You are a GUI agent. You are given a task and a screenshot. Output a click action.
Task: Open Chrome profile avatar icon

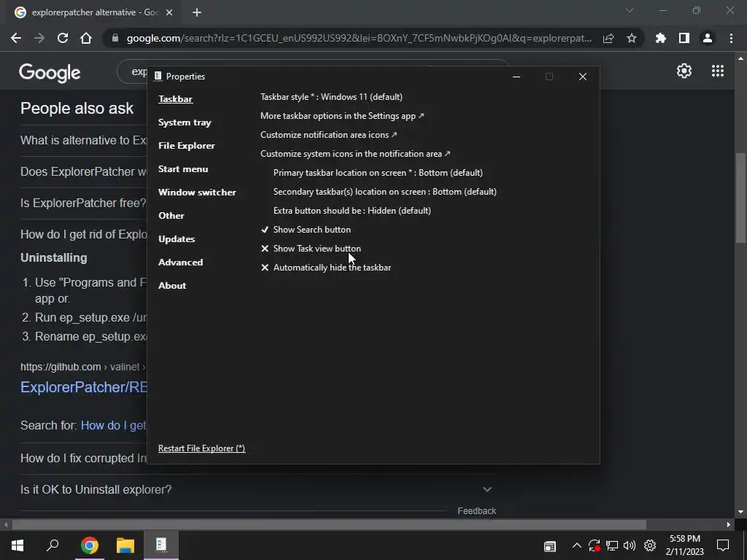click(708, 38)
